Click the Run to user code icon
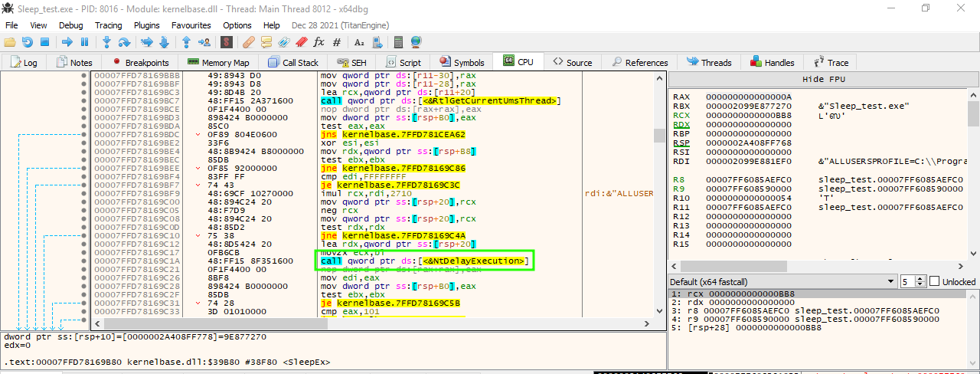 (204, 41)
